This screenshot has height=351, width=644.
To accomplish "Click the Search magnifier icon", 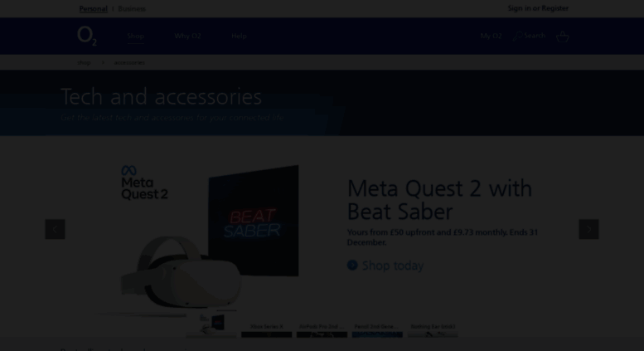I will 517,37.
